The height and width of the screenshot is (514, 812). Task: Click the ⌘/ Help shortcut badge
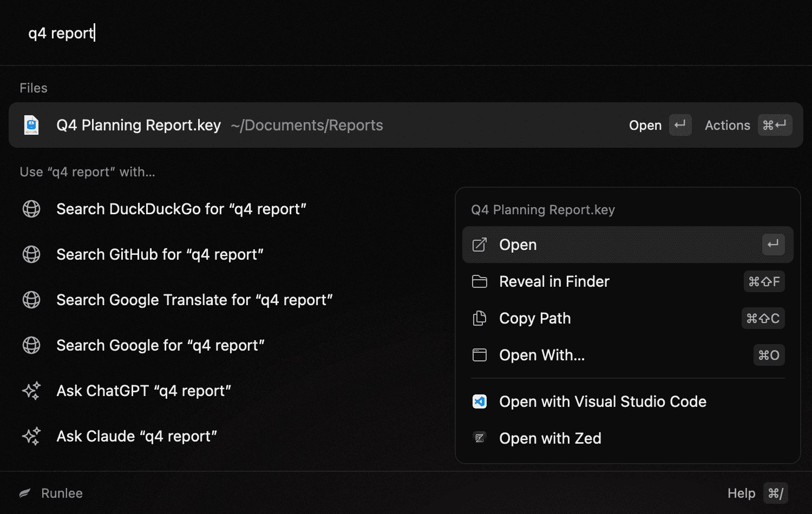(775, 493)
